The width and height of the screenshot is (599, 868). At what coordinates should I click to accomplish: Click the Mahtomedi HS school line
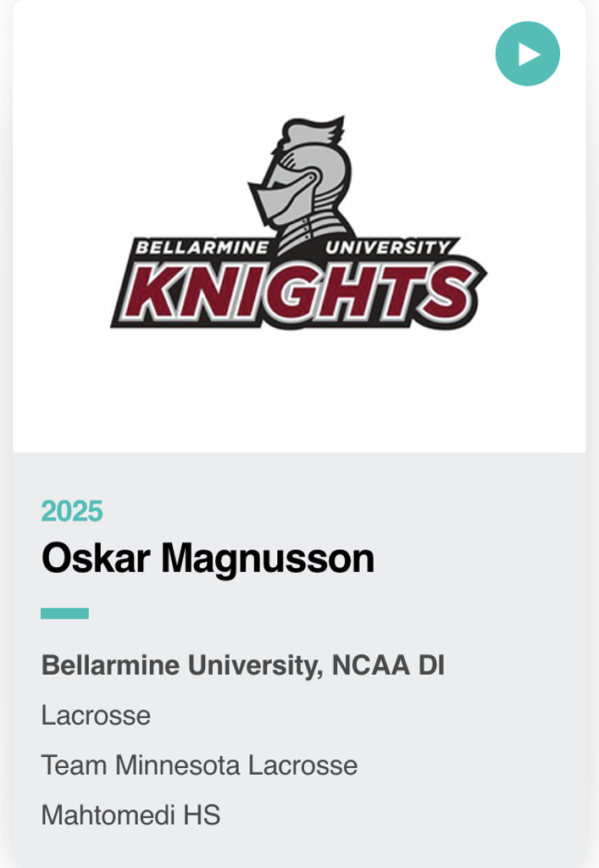pos(130,815)
